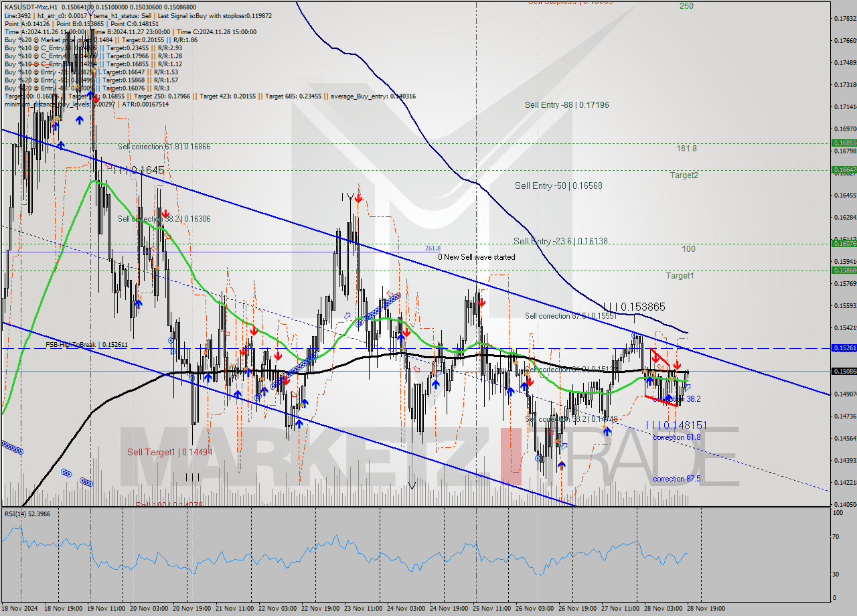Click the 'Sell Entry -88 | 0.17196' label
The image size is (857, 616).
point(567,105)
